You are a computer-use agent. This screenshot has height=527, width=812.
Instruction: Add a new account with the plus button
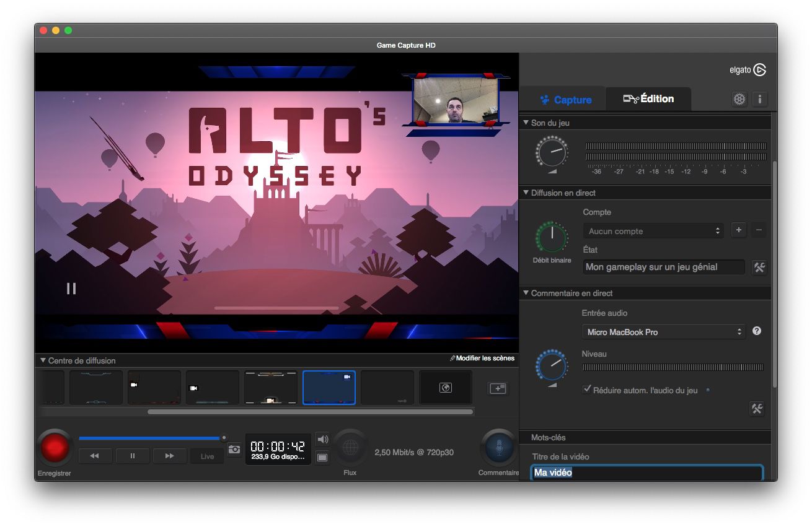738,230
